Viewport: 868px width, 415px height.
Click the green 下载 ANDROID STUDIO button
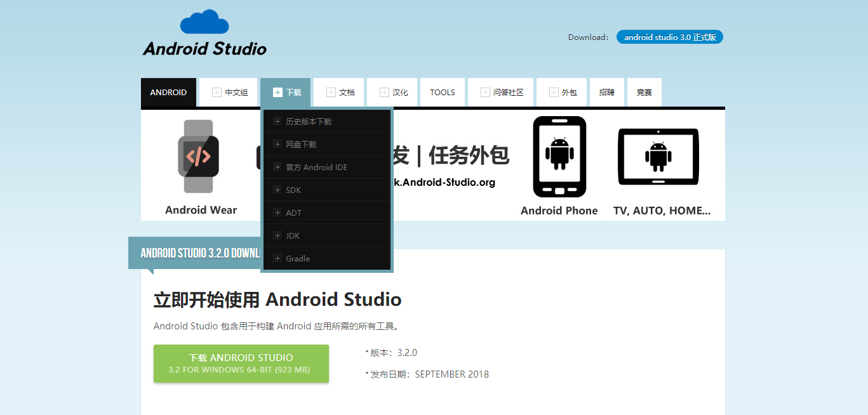click(x=241, y=363)
